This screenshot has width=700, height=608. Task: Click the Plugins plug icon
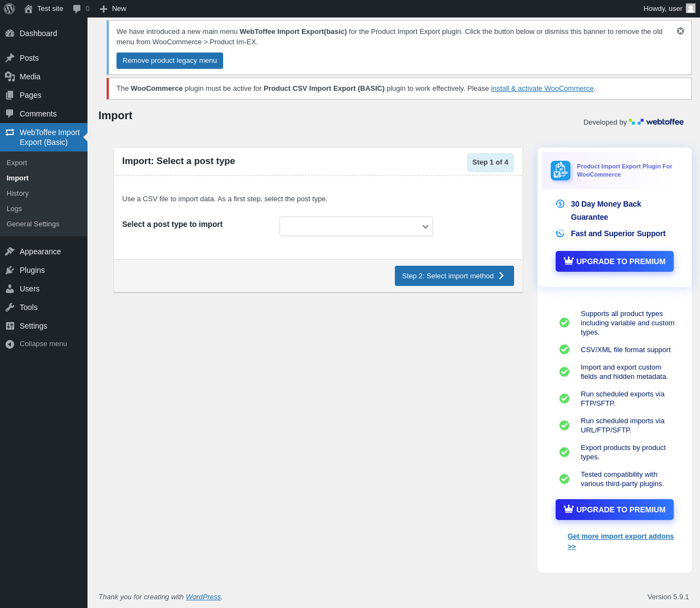(x=10, y=270)
